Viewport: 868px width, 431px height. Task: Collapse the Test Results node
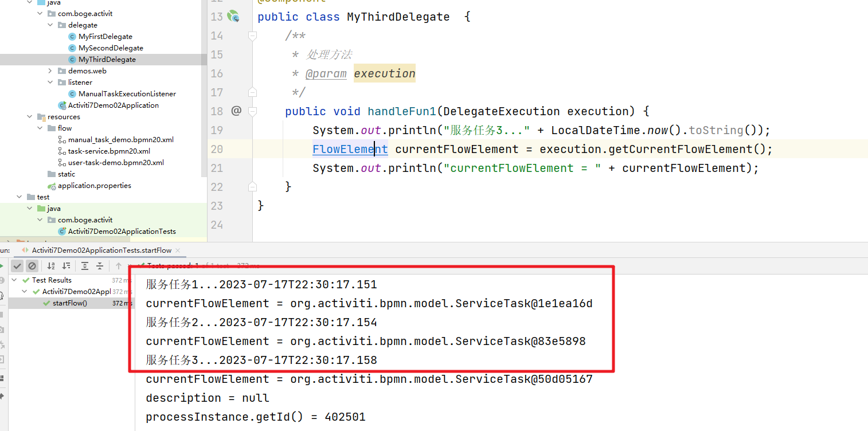(15, 280)
